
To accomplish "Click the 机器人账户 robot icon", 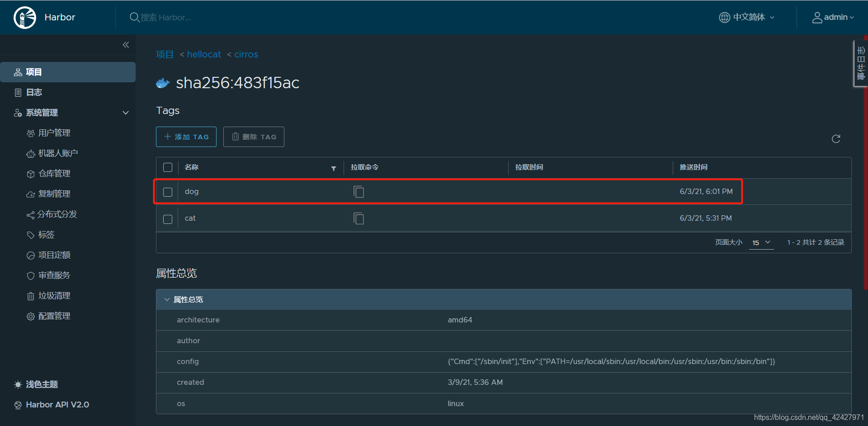I will click(30, 154).
